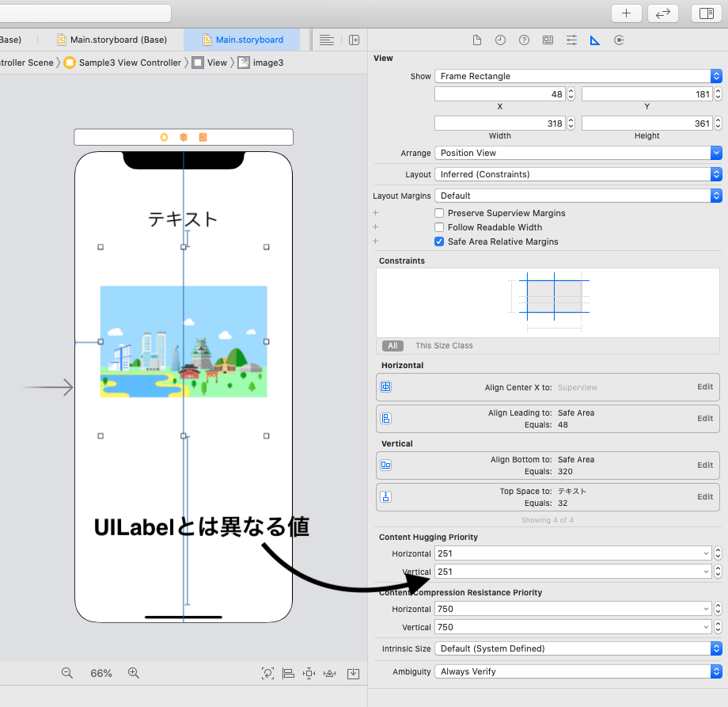Click the view controller icon in scene dock

point(164,137)
